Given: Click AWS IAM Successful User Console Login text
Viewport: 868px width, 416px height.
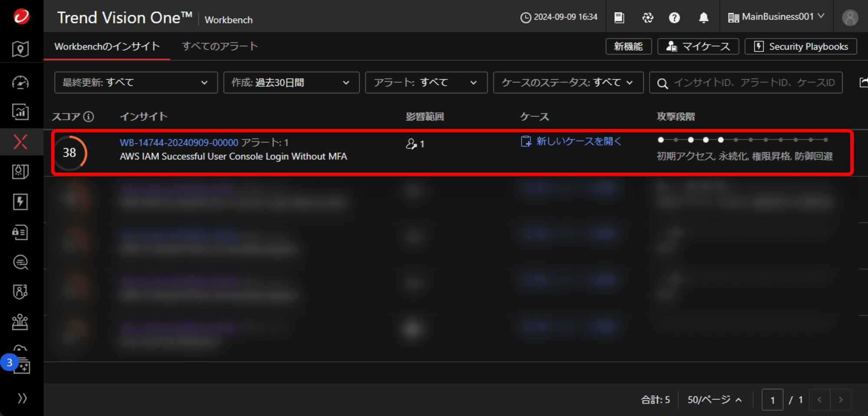Looking at the screenshot, I should pos(233,156).
